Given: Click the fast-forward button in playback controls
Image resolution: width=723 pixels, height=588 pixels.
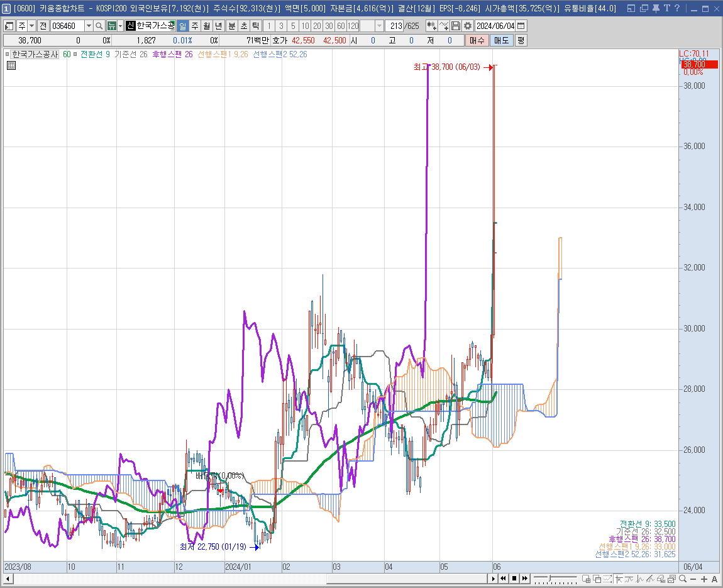Looking at the screenshot, I should click(525, 579).
